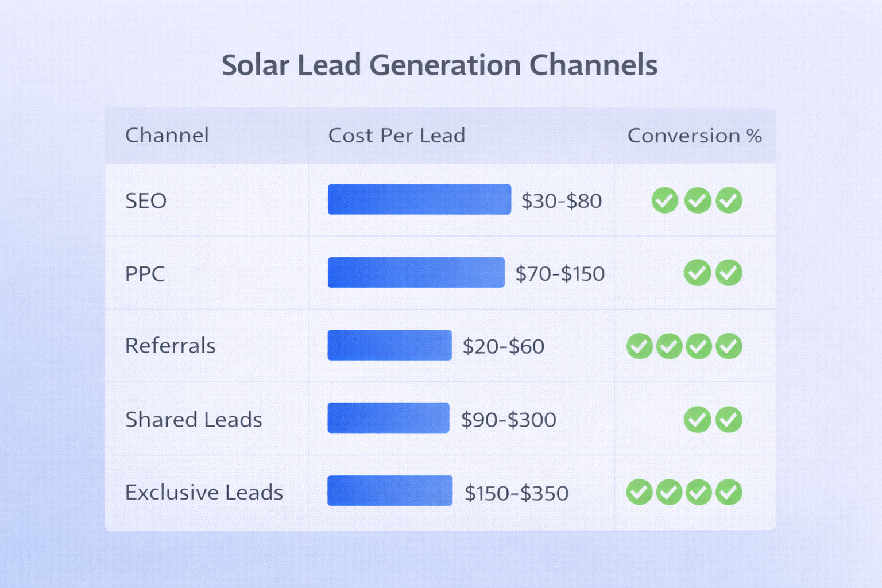Screen dimensions: 882x588
Task: Click the $90-$300 price text
Action: (x=508, y=420)
